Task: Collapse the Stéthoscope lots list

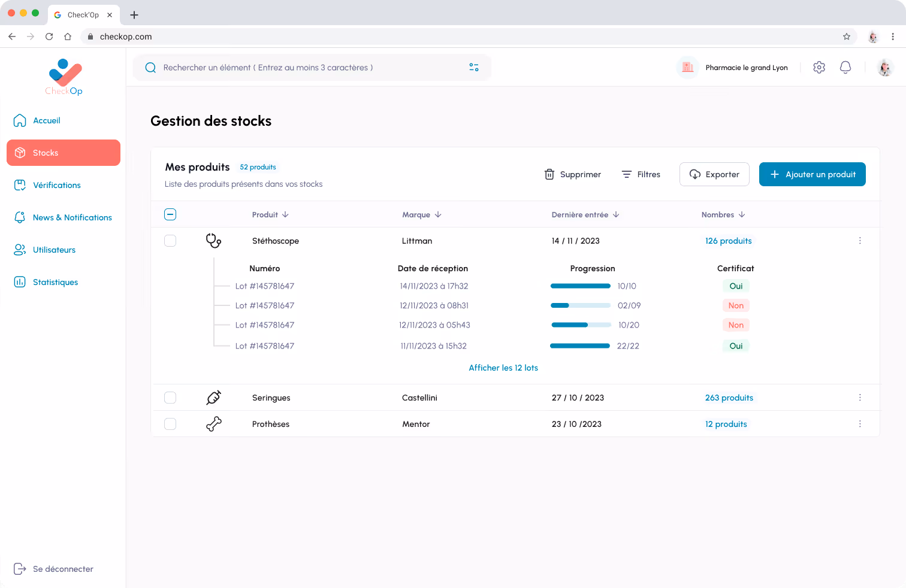Action: [170, 214]
